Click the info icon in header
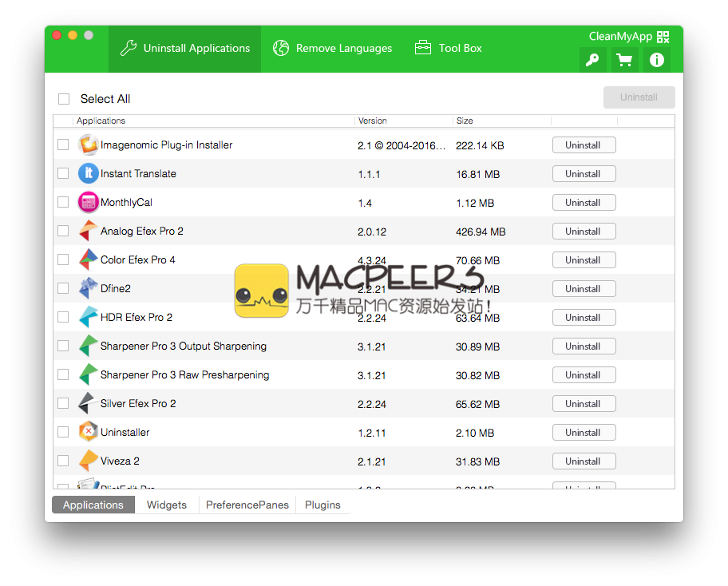Viewport: 728px width, 586px height. click(x=656, y=60)
